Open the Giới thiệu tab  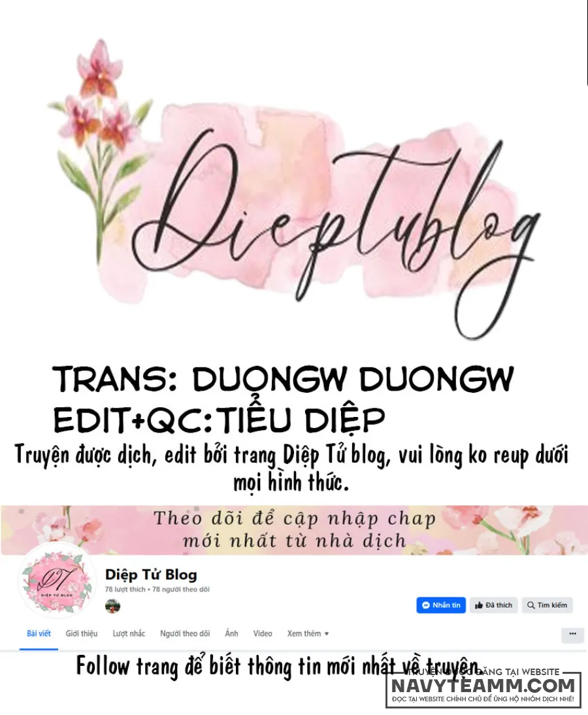pos(82,634)
